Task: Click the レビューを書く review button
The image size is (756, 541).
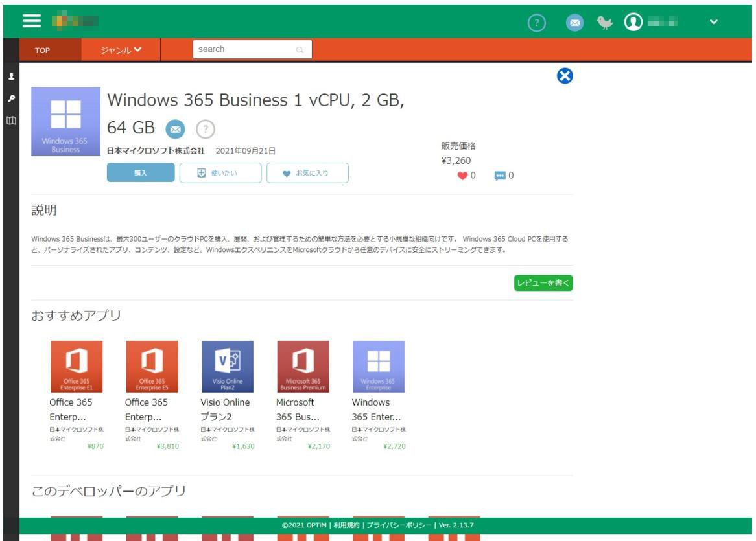Action: 543,283
